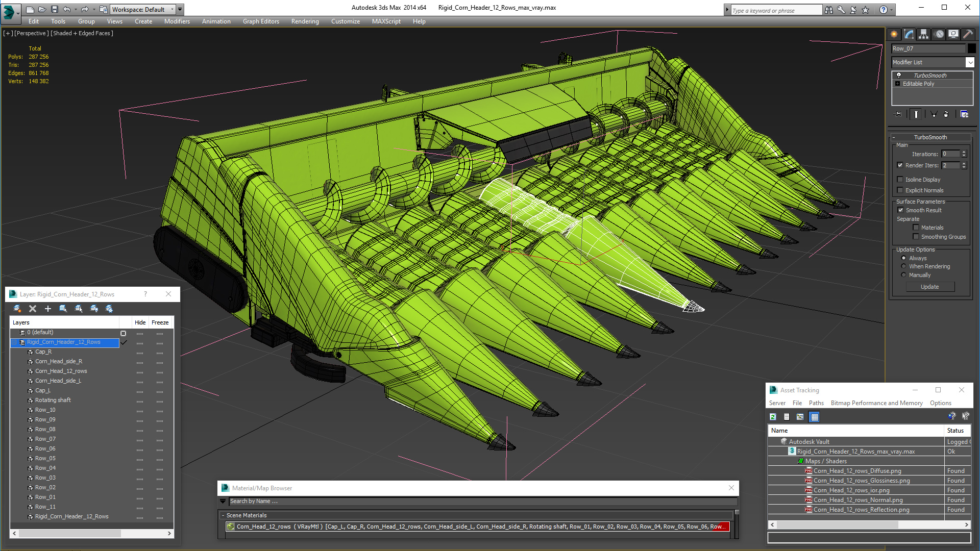The image size is (980, 551).
Task: Toggle Show End Result icon
Action: pyautogui.click(x=916, y=114)
